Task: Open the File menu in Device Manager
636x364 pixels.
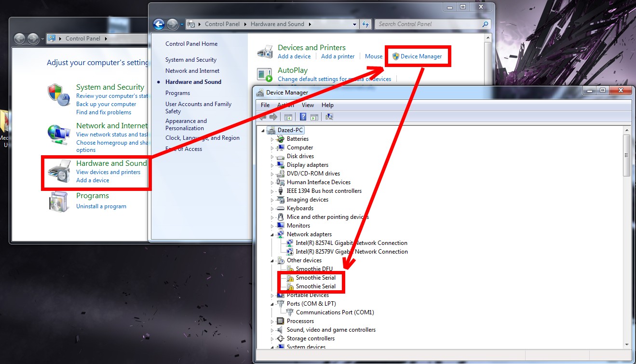Action: [x=265, y=105]
